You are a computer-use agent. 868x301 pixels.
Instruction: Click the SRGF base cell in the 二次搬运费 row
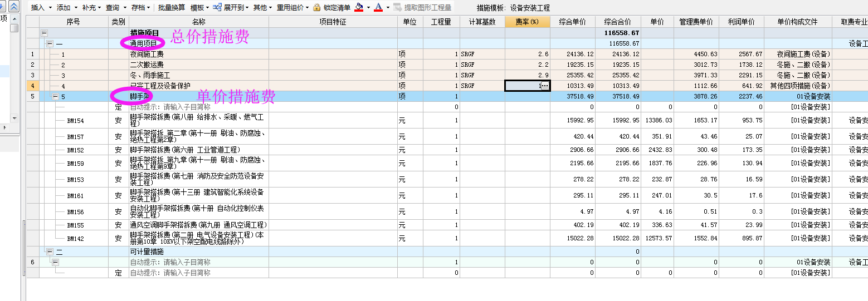click(482, 65)
